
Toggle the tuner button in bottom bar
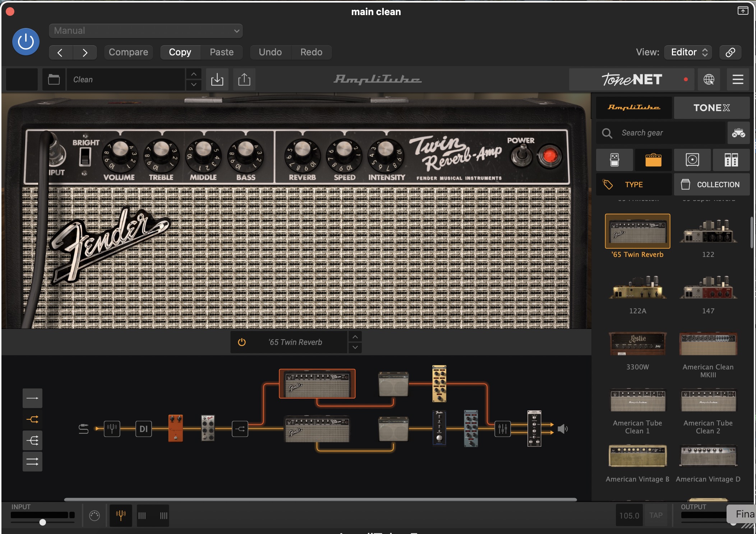coord(121,516)
